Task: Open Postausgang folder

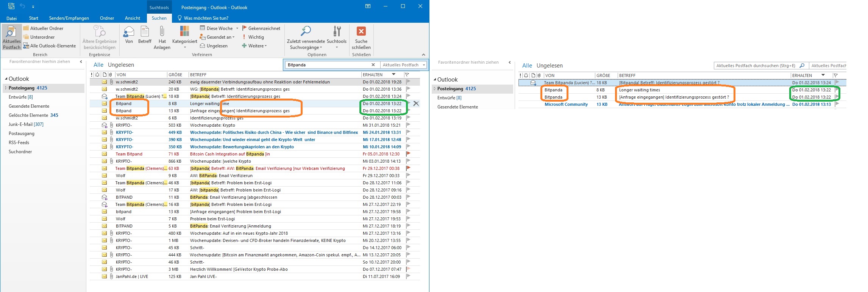Action: 22,133
